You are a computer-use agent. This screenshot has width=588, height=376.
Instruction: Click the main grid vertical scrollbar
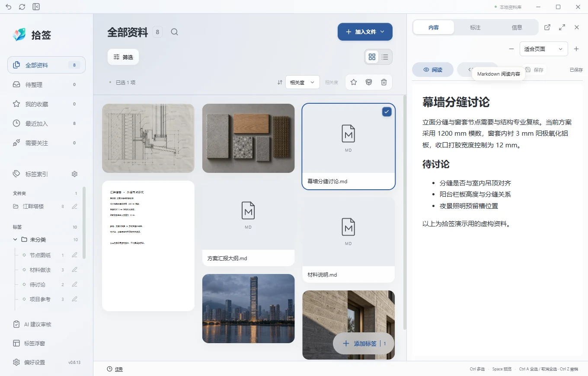point(405,212)
